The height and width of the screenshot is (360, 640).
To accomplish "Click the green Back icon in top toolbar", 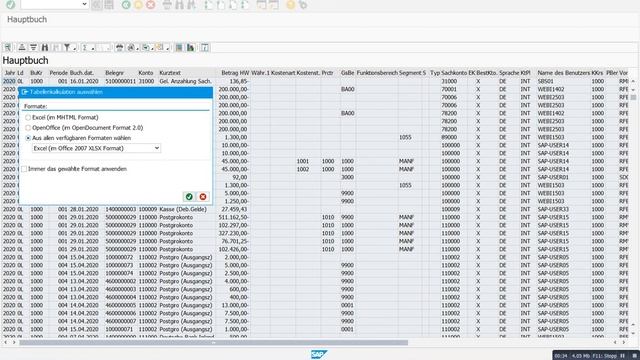I will (x=126, y=5).
